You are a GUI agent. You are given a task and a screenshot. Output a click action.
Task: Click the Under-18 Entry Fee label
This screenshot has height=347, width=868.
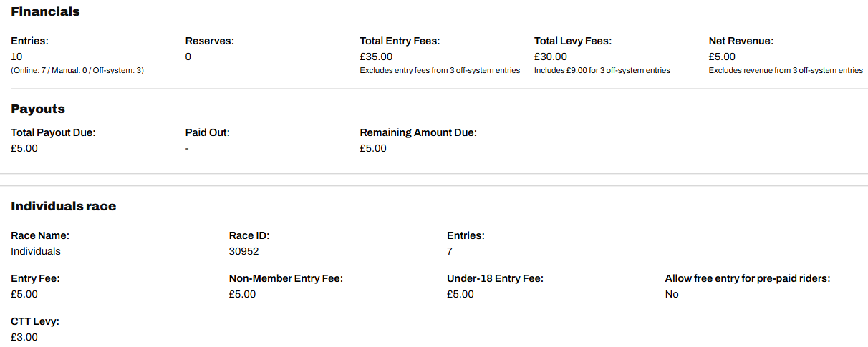(x=495, y=278)
